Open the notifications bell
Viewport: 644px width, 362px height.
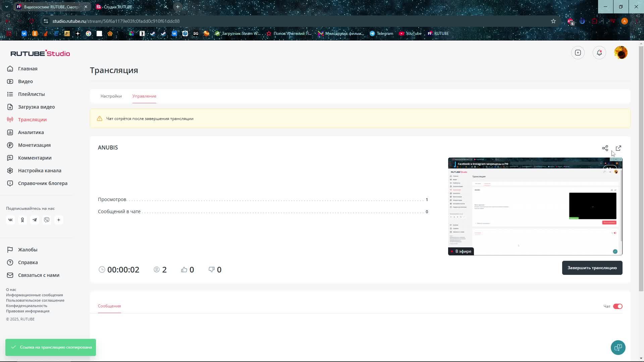coord(599,53)
